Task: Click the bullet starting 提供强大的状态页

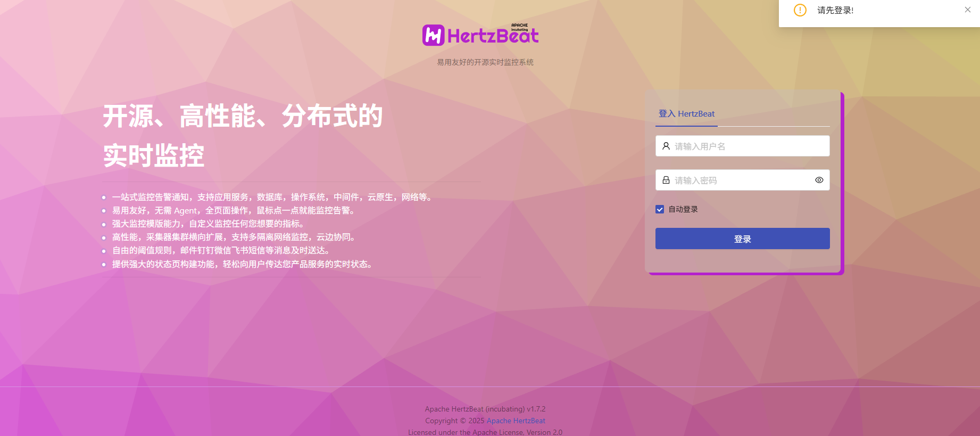Action: [243, 264]
